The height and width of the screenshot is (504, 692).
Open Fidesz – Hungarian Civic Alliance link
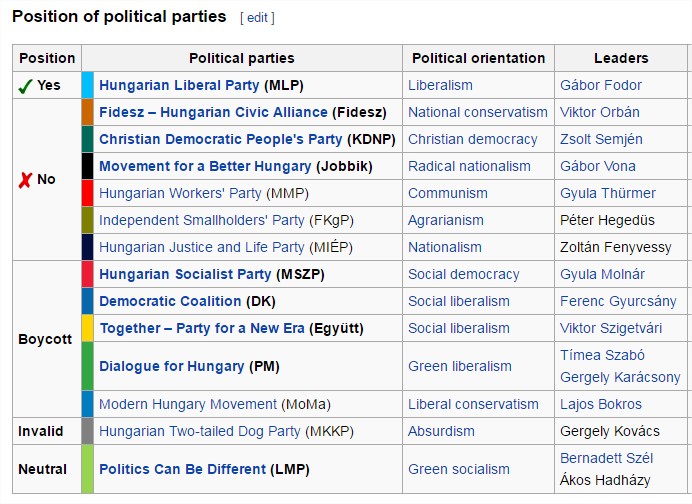tap(213, 112)
